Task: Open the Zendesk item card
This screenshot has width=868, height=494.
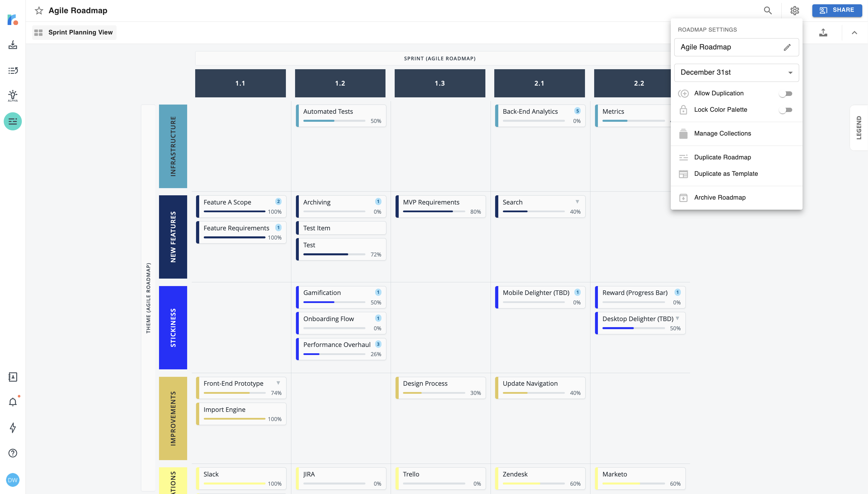Action: pyautogui.click(x=540, y=478)
